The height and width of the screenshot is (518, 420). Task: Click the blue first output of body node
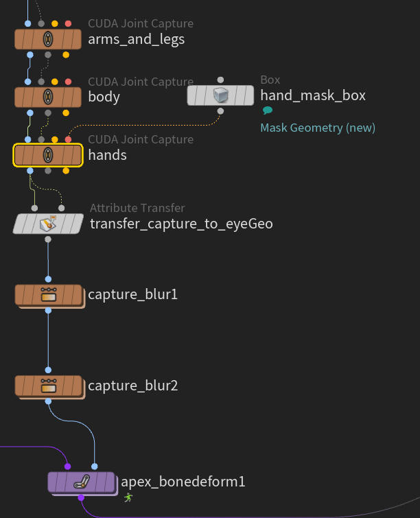point(30,113)
